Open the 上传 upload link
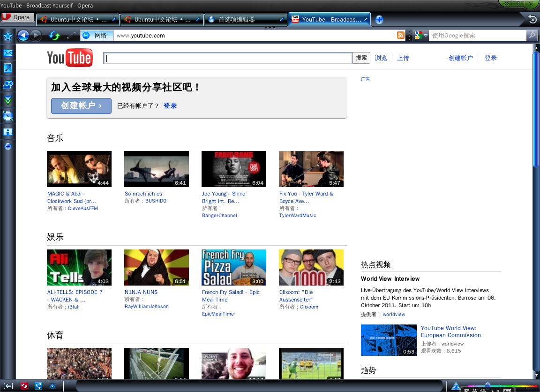This screenshot has width=540, height=392. click(403, 58)
